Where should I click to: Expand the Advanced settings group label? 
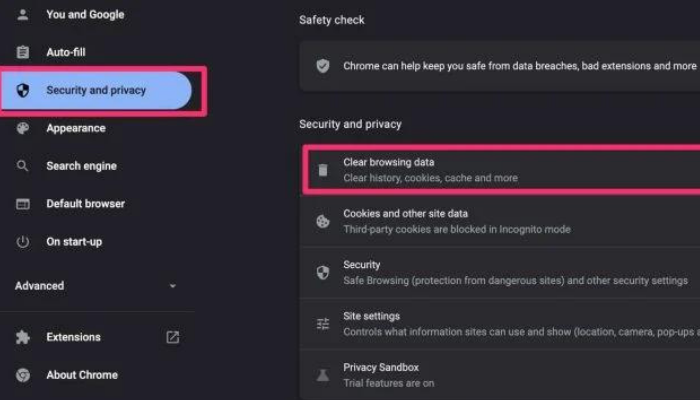[x=39, y=286]
